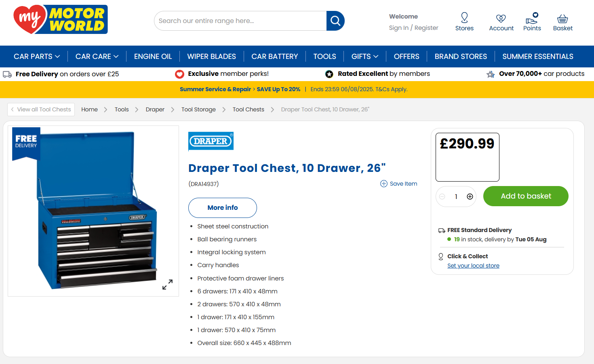Click the Draper brand logo

[x=211, y=141]
